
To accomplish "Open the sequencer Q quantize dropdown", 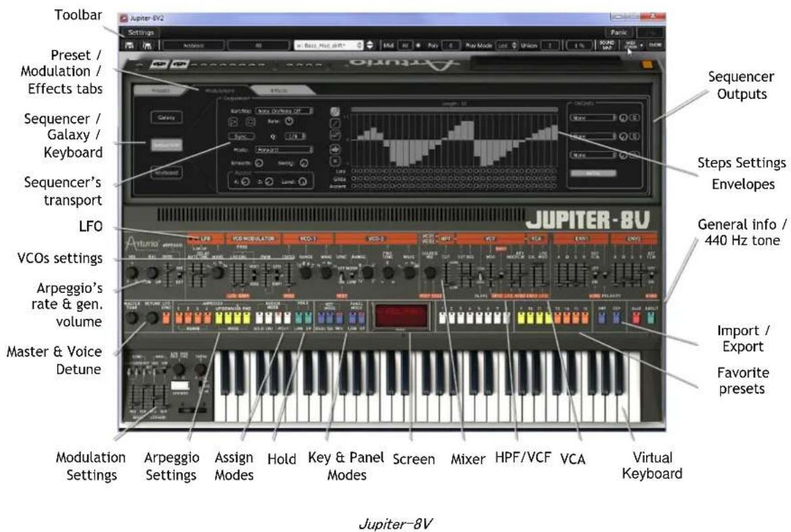I will [x=295, y=136].
